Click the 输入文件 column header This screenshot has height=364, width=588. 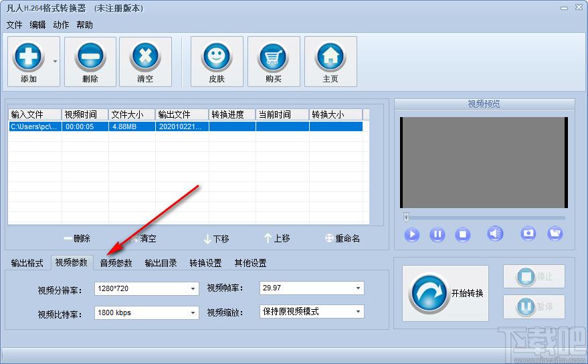35,114
